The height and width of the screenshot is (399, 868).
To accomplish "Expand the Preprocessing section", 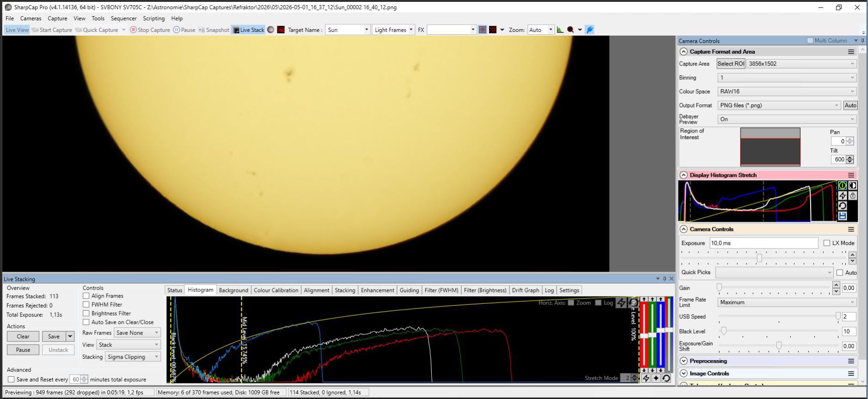I will click(684, 361).
